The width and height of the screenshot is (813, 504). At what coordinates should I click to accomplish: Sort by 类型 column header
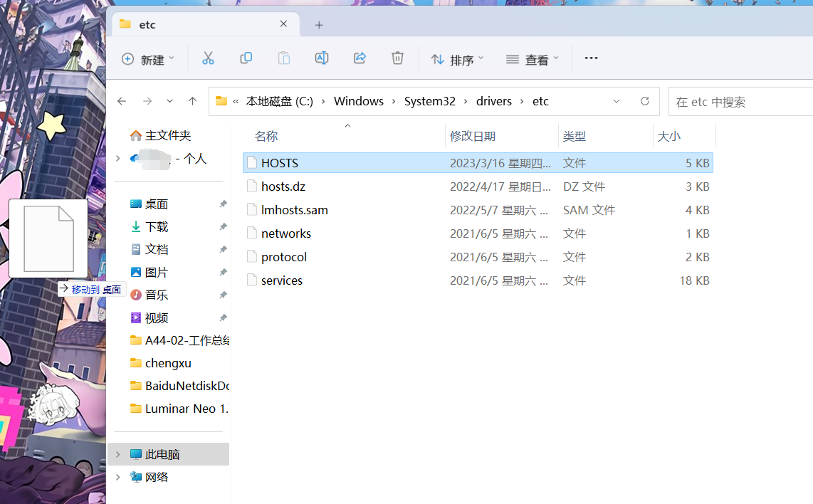coord(575,137)
